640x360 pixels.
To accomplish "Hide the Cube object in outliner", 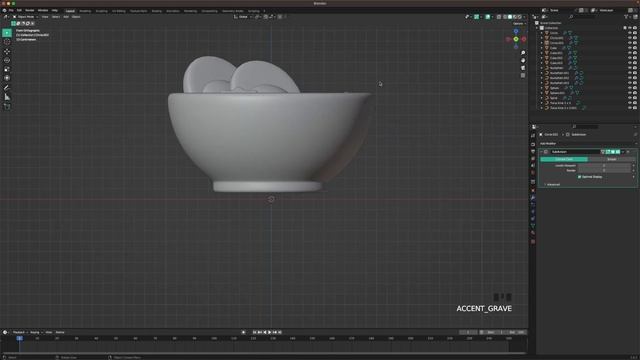I will (x=630, y=48).
